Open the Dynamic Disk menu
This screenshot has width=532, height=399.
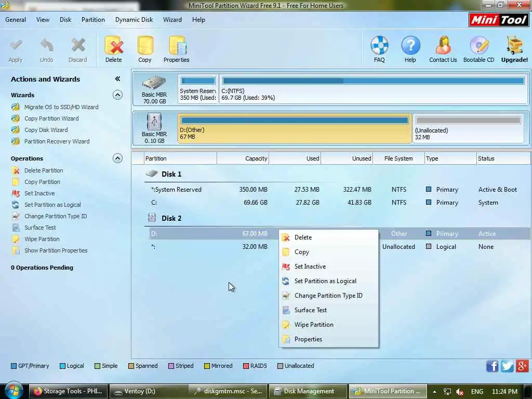(134, 20)
